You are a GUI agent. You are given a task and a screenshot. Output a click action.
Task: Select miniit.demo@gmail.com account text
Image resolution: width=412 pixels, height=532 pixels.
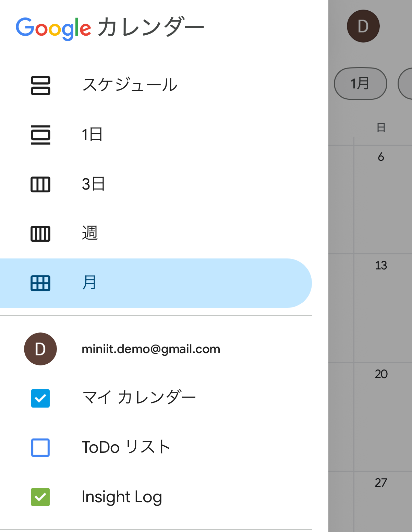pyautogui.click(x=151, y=349)
